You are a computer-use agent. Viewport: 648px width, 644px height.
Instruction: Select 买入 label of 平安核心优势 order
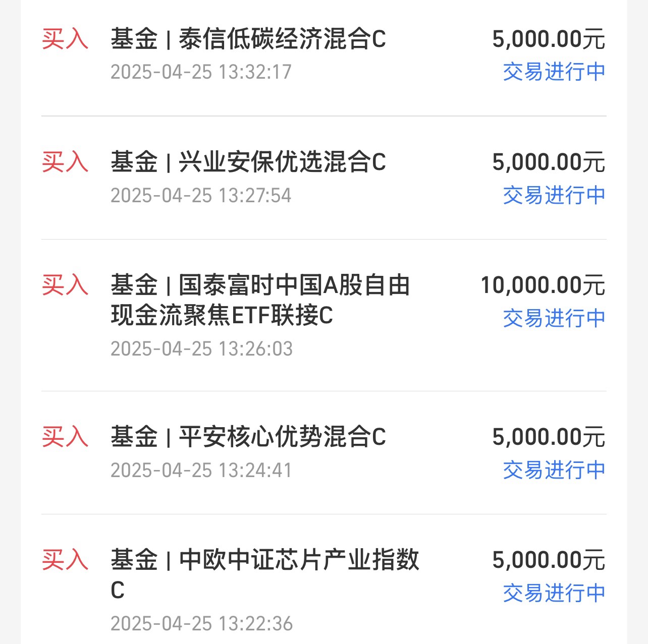(65, 437)
